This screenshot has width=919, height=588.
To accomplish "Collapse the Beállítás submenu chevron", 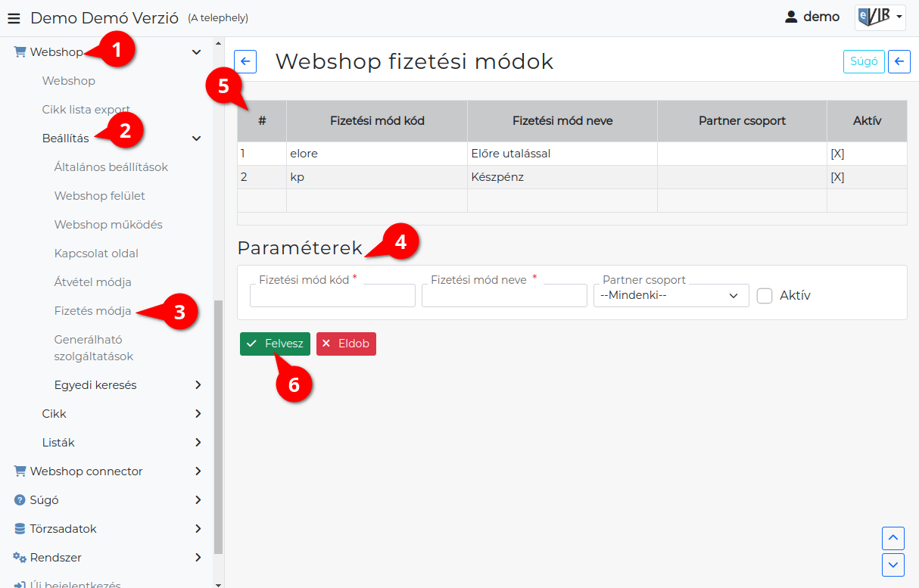I will (197, 138).
